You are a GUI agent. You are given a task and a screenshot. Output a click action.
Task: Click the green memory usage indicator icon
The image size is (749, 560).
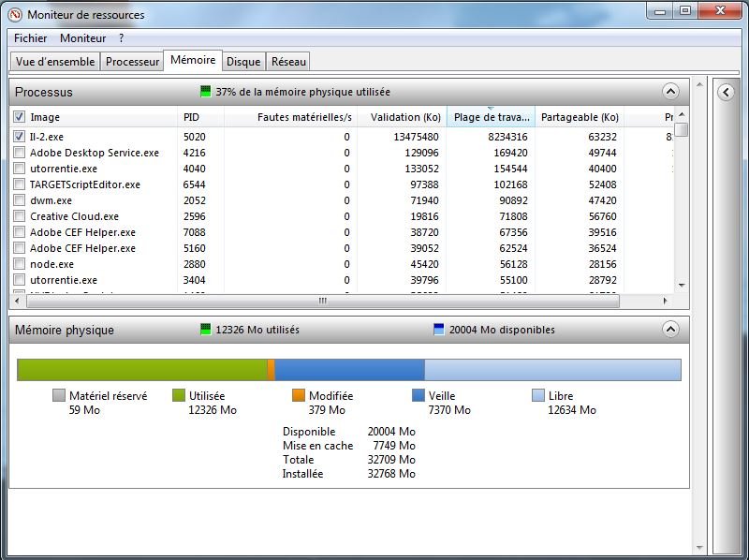(x=206, y=92)
